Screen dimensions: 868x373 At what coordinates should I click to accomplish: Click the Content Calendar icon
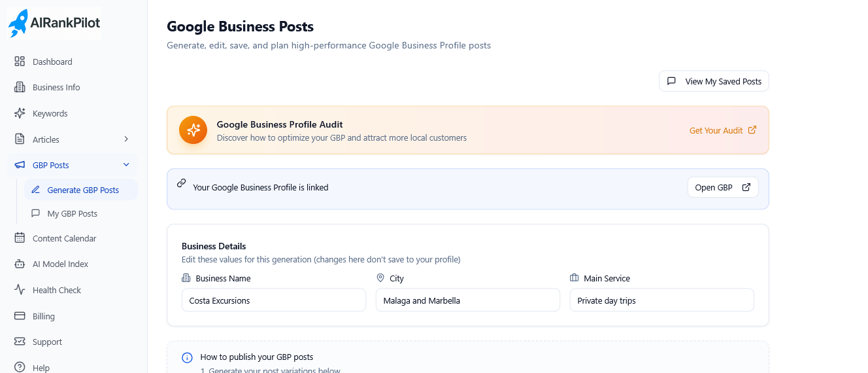click(x=20, y=238)
